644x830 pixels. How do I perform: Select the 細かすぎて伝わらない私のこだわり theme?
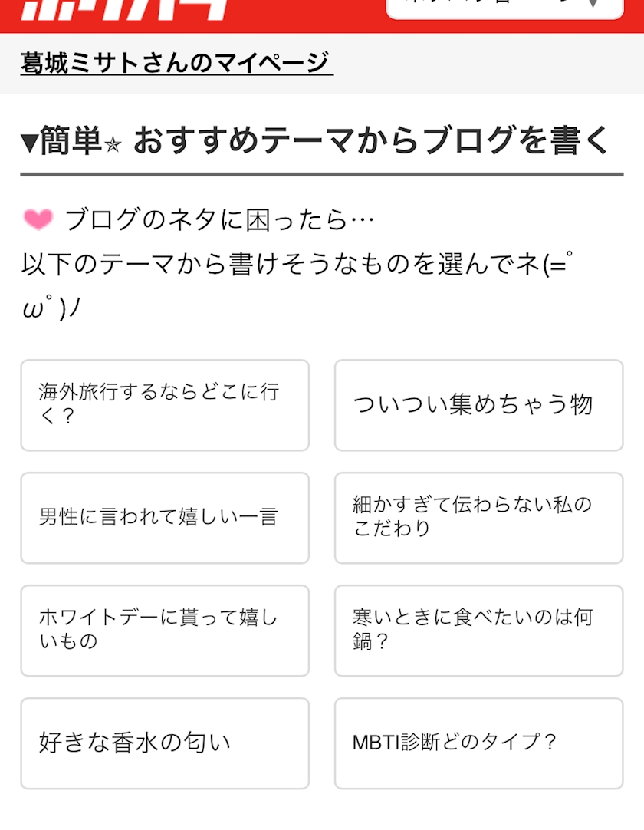point(478,518)
